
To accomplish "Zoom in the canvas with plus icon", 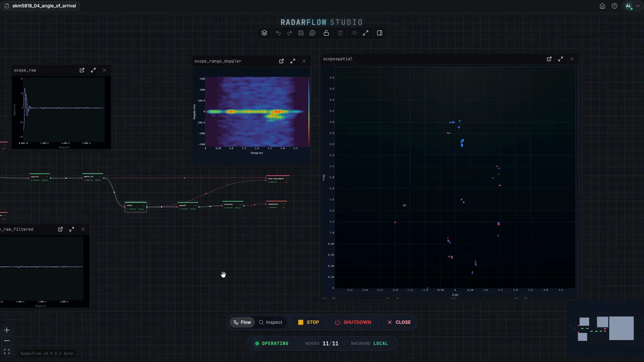I will (x=7, y=330).
